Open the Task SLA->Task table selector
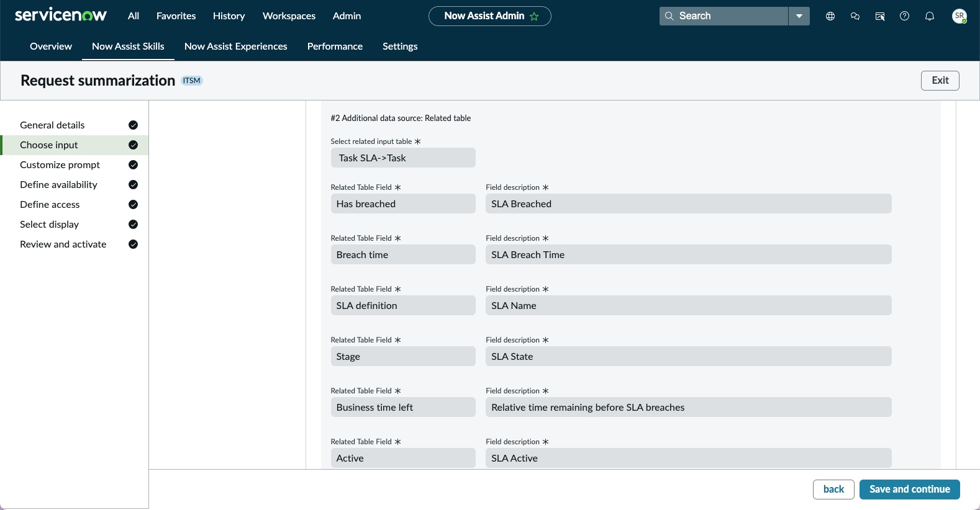Screen dimensions: 980x510 (403, 158)
